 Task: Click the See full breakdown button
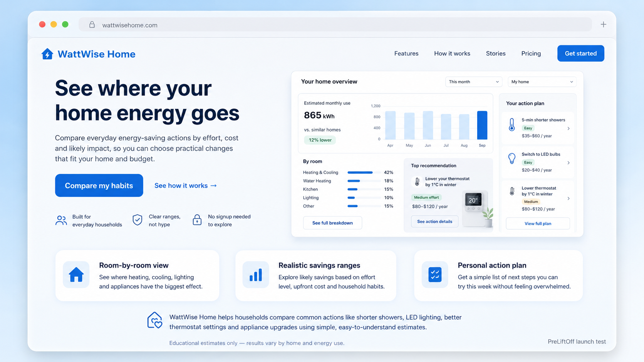tap(332, 223)
